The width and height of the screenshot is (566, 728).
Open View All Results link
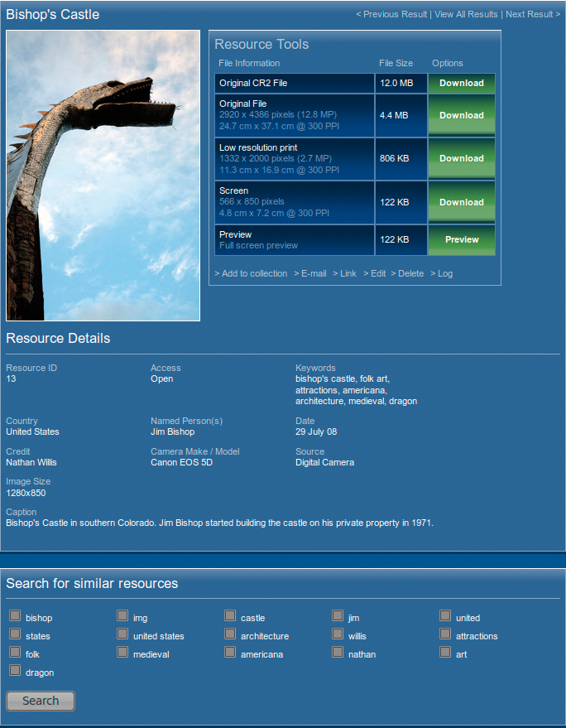(x=466, y=14)
